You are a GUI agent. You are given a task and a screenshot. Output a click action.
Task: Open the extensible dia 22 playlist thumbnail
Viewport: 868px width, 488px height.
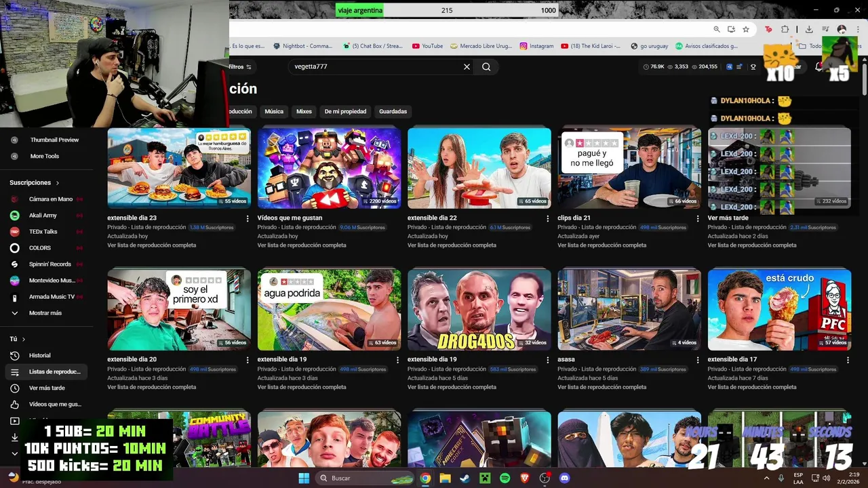[x=479, y=167]
